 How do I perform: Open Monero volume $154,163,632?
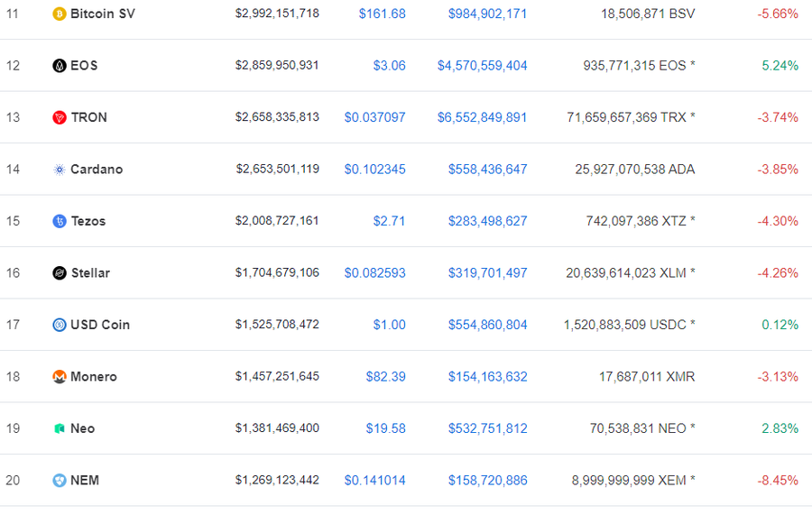pyautogui.click(x=488, y=376)
